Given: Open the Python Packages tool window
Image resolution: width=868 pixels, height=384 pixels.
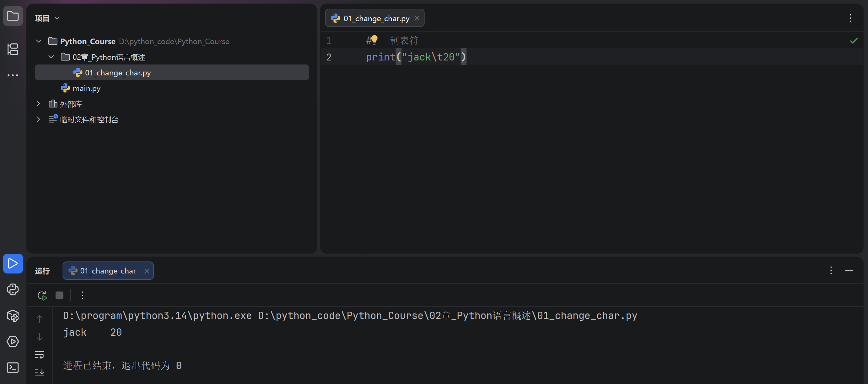Looking at the screenshot, I should click(13, 316).
